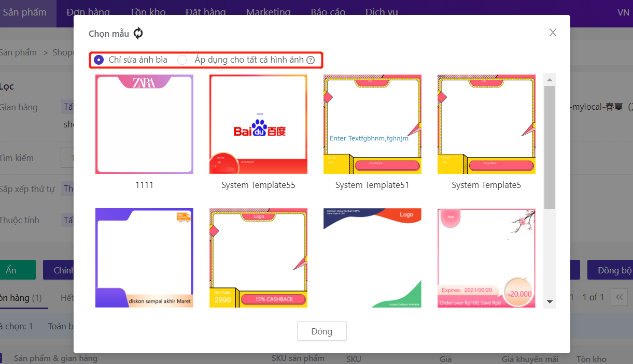Viewport: 633px width, 364px height.
Task: Open the Marketing menu tab
Action: (268, 12)
